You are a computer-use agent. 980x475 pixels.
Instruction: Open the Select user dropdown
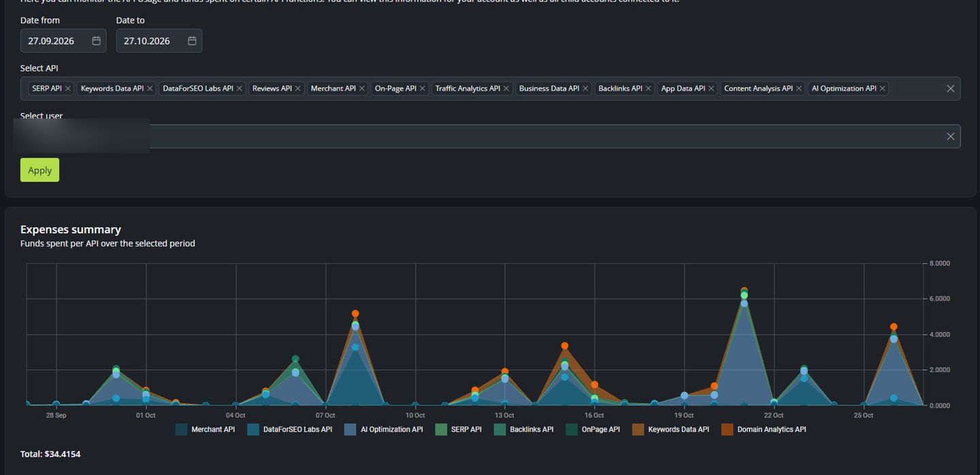pyautogui.click(x=490, y=137)
